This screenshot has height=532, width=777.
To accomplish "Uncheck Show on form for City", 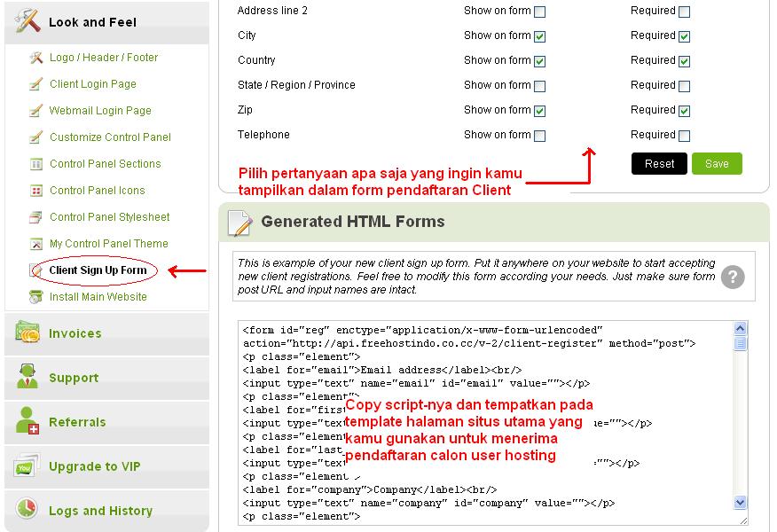I will point(540,36).
